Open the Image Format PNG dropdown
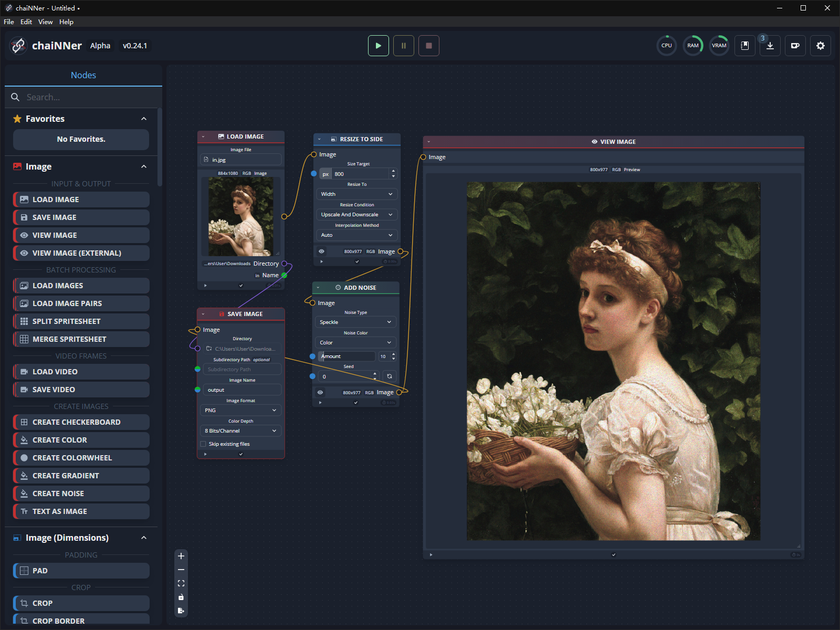 240,411
